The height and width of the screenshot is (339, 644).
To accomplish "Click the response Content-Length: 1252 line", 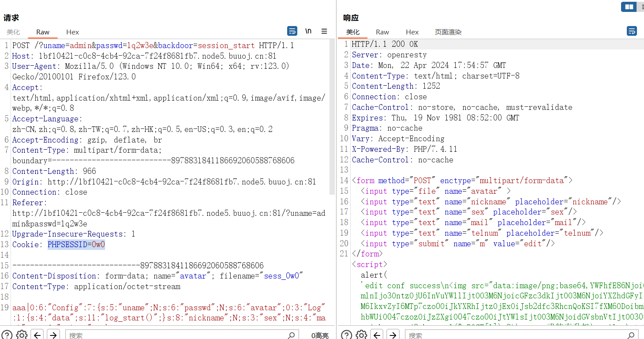I will [x=396, y=86].
